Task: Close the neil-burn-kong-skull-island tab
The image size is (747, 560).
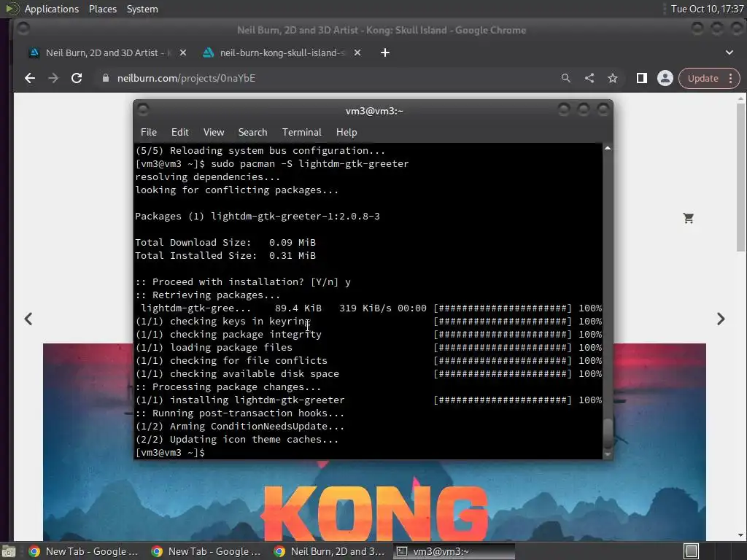Action: 357,52
